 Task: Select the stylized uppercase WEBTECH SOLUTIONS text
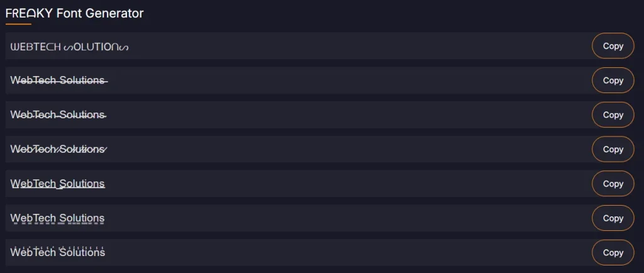point(70,47)
